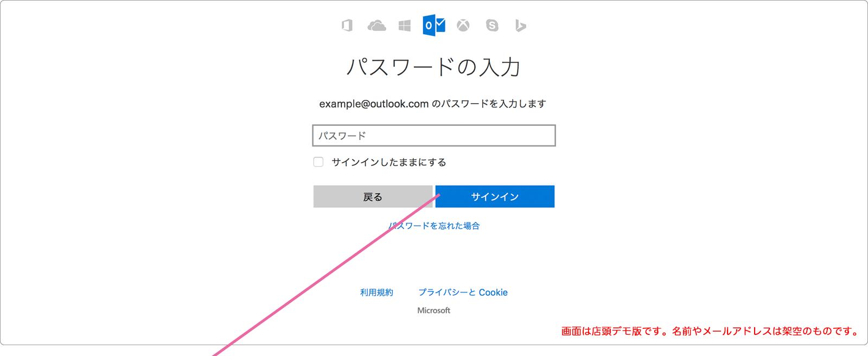Open the プライバシーと Cookie link

point(463,293)
